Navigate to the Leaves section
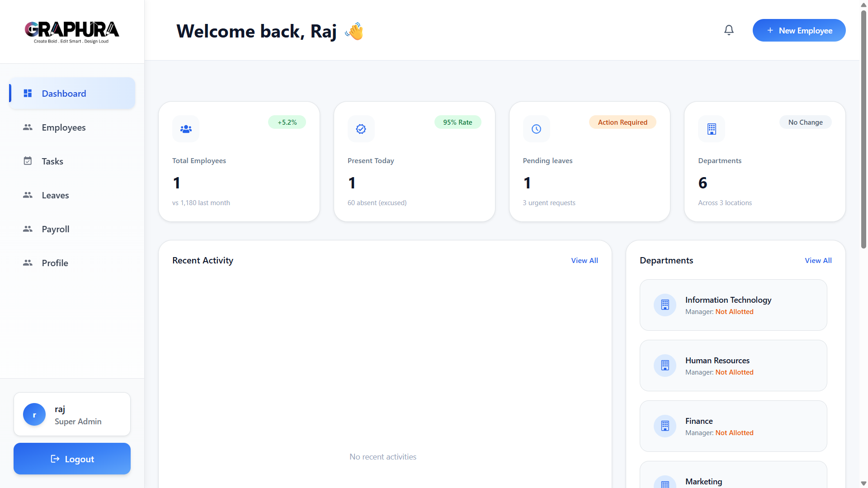The height and width of the screenshot is (488, 868). (x=55, y=195)
